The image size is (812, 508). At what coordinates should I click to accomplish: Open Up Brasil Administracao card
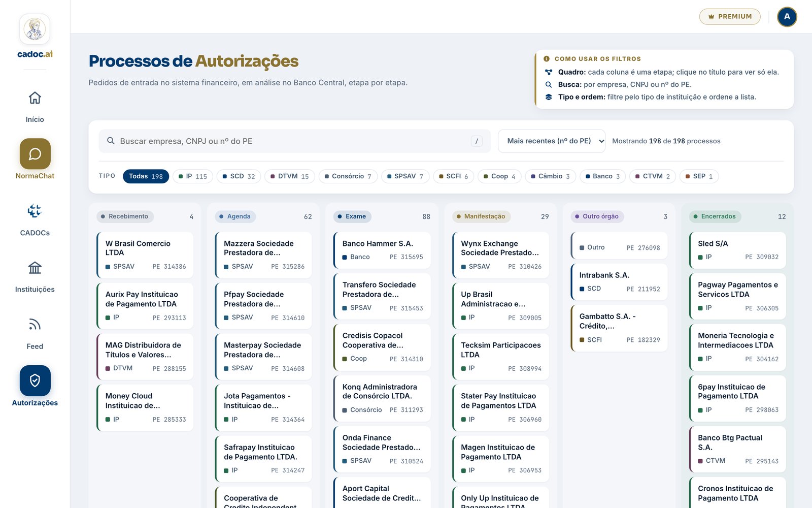pyautogui.click(x=500, y=306)
